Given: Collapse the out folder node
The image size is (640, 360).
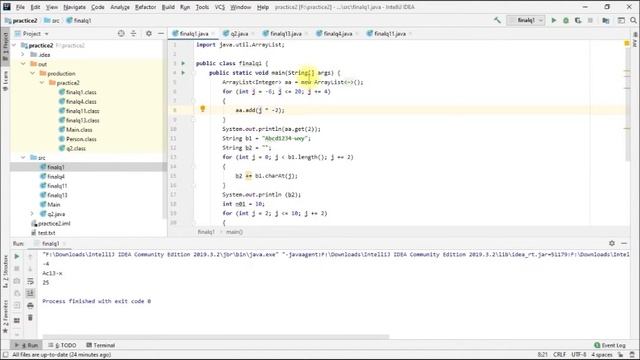Looking at the screenshot, I should 23,64.
